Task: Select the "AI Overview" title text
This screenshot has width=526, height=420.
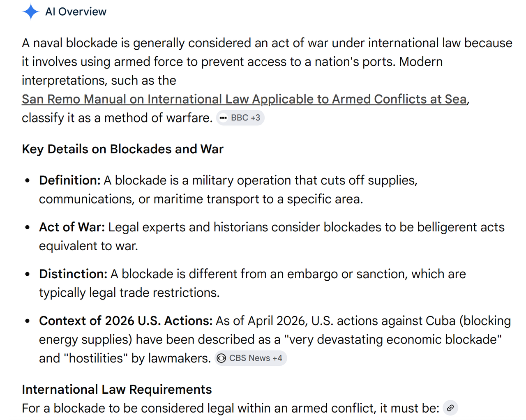Action: [76, 12]
